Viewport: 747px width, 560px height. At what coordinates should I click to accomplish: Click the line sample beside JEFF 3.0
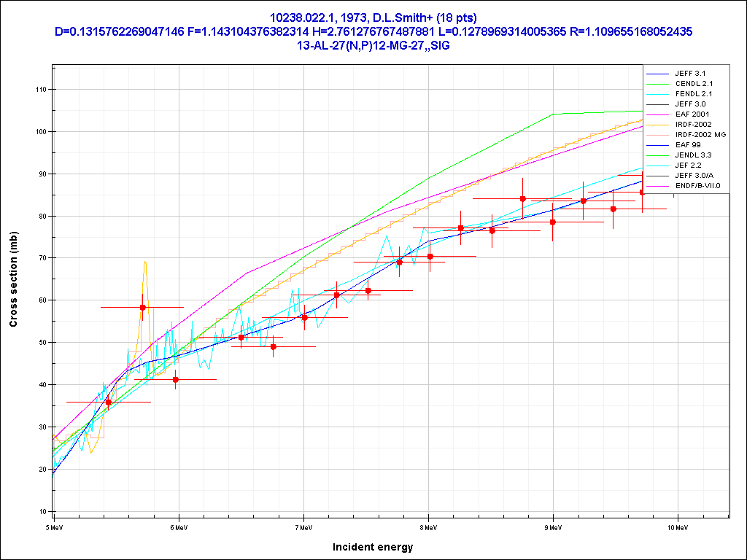(x=659, y=104)
